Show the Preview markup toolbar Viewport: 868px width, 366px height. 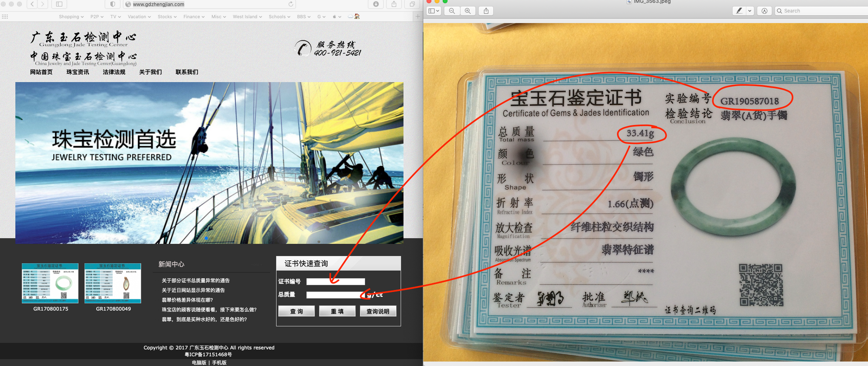coord(764,11)
